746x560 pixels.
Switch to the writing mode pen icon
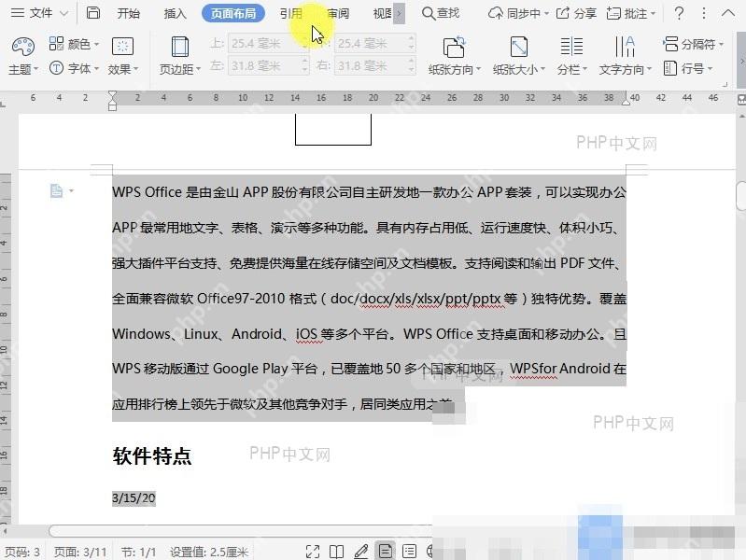pyautogui.click(x=361, y=552)
